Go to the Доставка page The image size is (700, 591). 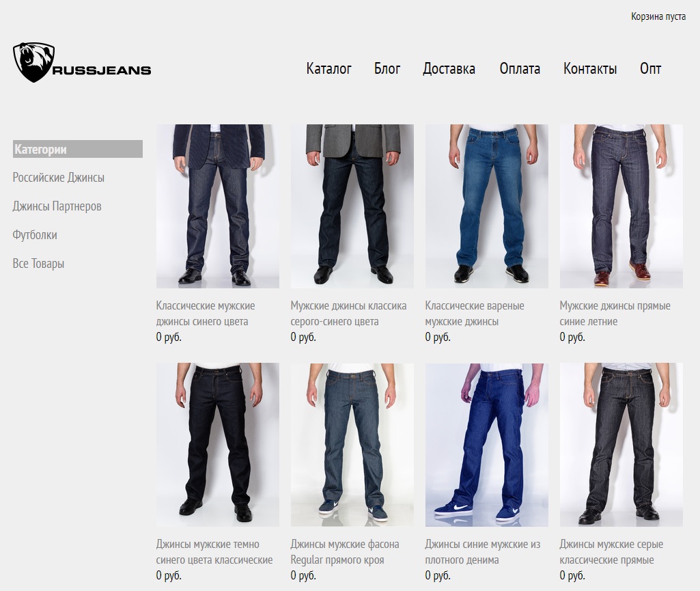pyautogui.click(x=449, y=69)
